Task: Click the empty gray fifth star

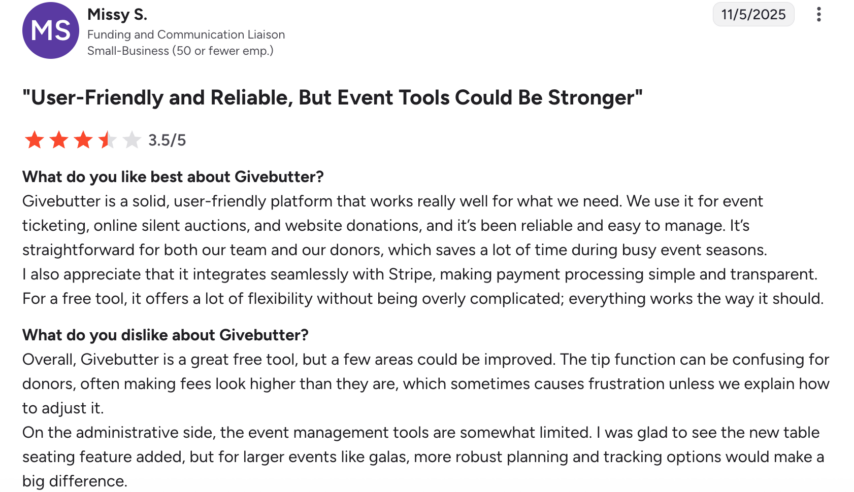Action: coord(132,140)
